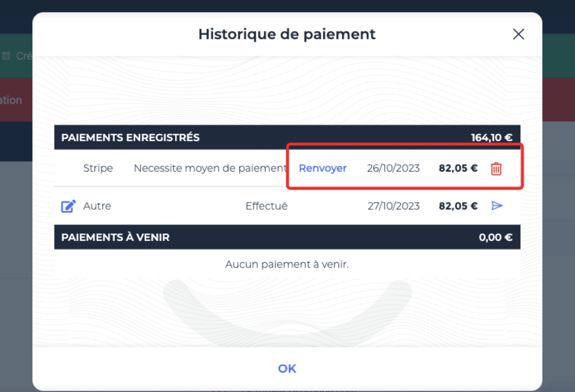Click the date 27/10/2023

pos(393,206)
